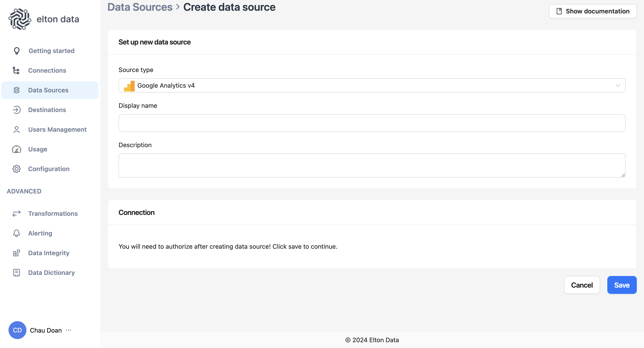Click the Connections branch icon

click(x=16, y=70)
